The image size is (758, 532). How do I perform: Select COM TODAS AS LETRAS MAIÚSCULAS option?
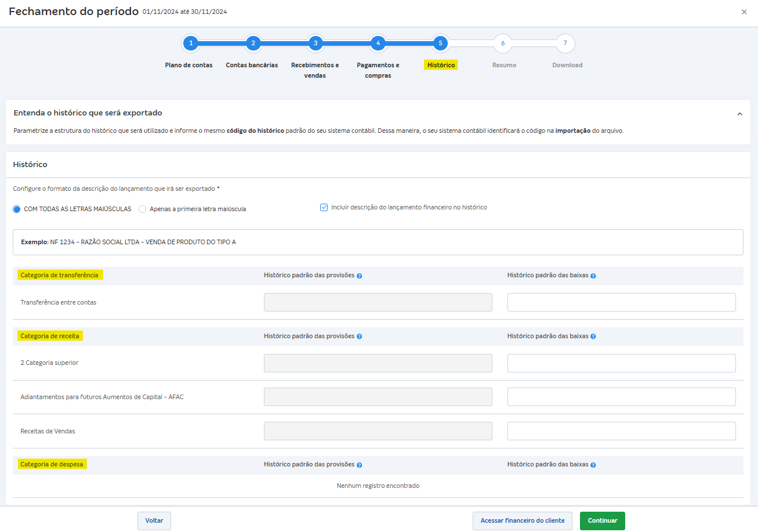(x=17, y=209)
